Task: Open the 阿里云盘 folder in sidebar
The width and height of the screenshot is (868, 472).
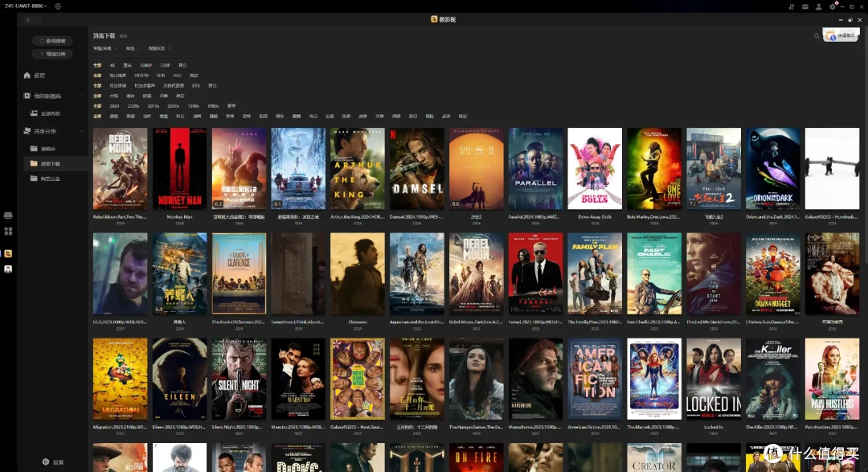Action: point(45,179)
